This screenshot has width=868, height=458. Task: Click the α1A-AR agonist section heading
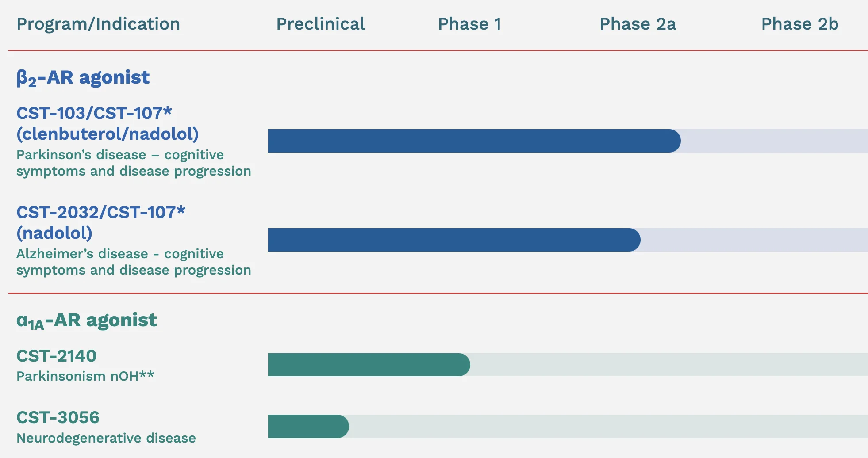(x=87, y=321)
